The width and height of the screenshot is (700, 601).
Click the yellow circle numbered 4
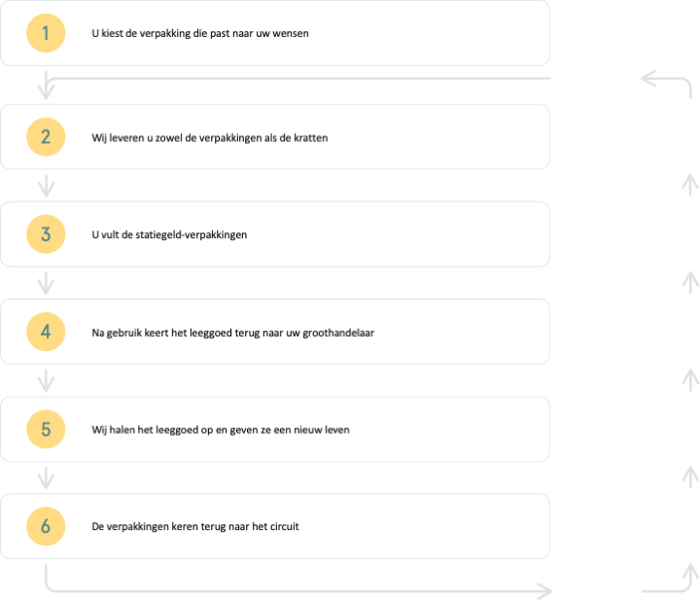[46, 332]
